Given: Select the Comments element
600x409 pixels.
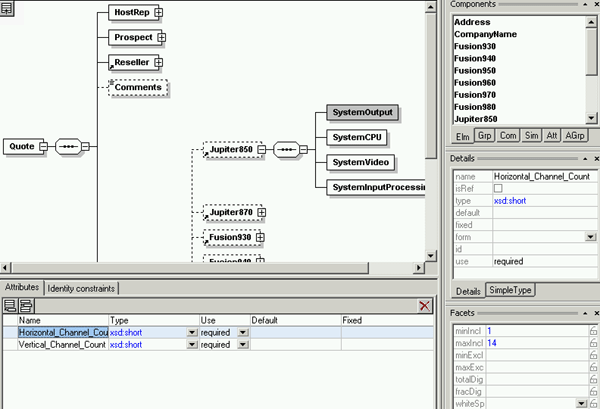Looking at the screenshot, I should point(138,88).
